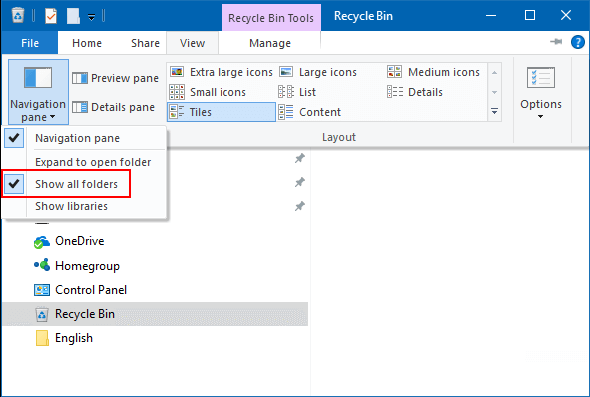Enable Show libraries option
The width and height of the screenshot is (590, 397).
[84, 206]
